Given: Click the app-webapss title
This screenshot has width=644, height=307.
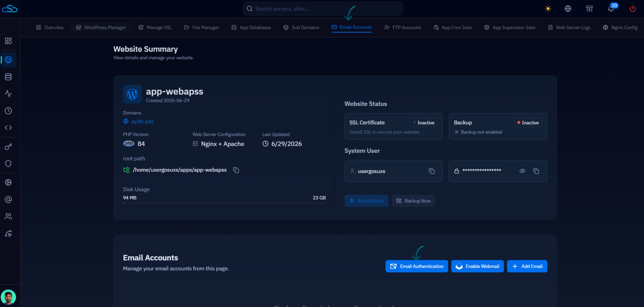Looking at the screenshot, I should coord(174,91).
